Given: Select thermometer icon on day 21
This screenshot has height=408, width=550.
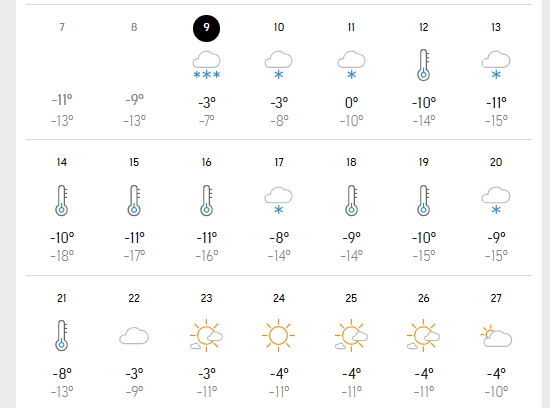Looking at the screenshot, I should click(62, 336).
